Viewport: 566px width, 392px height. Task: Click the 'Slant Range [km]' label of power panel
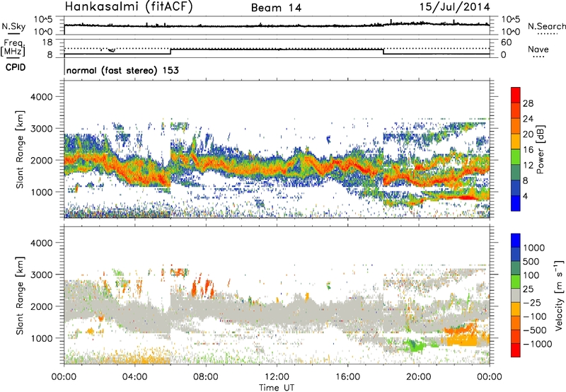coord(20,149)
